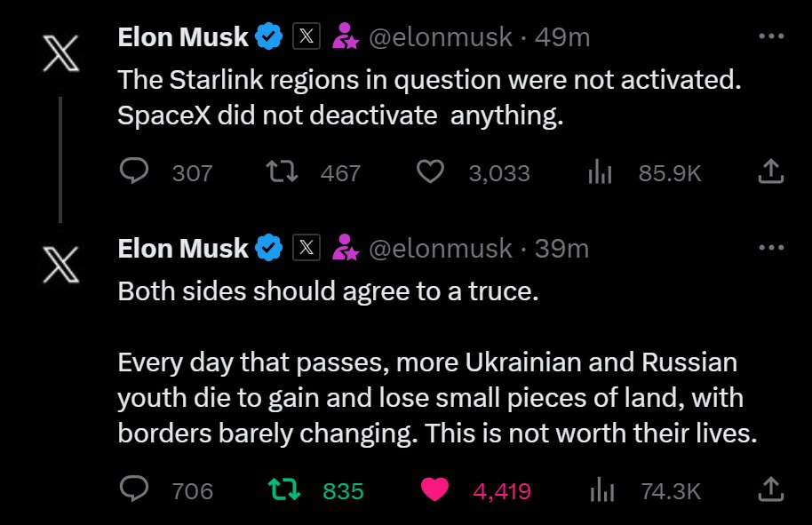This screenshot has height=525, width=812.
Task: Open more options on the 39m tweet
Action: [769, 248]
